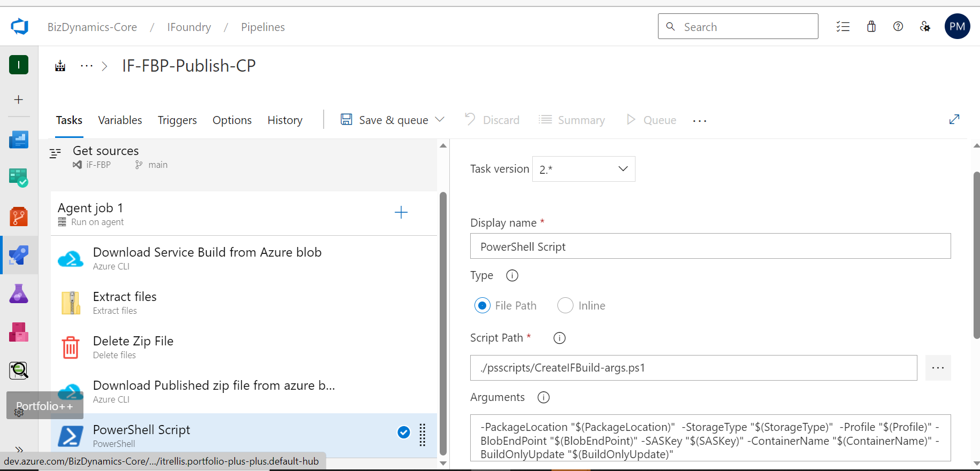Click the plus icon in left sidebar
The width and height of the screenshot is (980, 471).
coord(19,99)
